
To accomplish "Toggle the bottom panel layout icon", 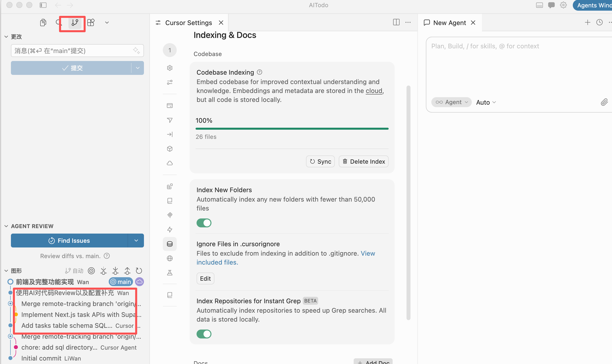I will (x=539, y=5).
